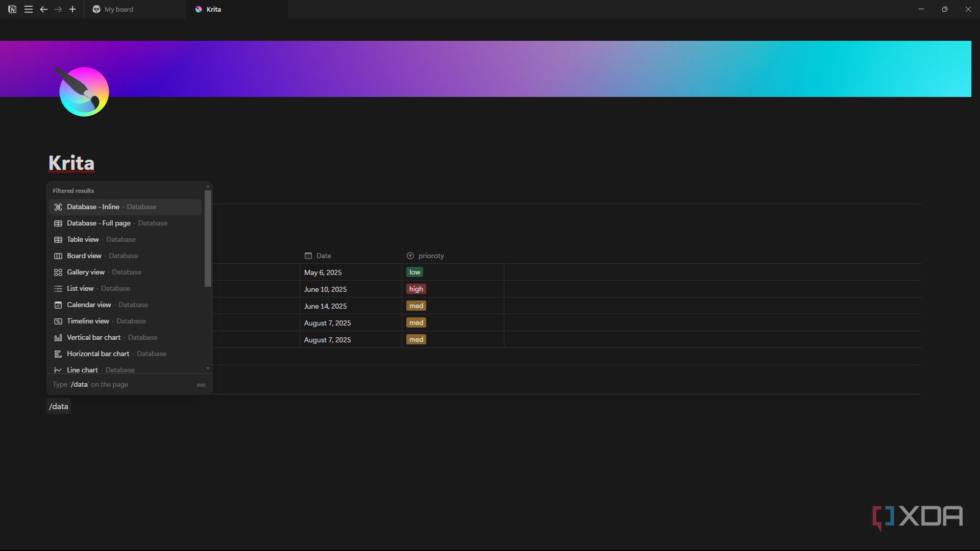Click the Vertical bar chart icon
Image resolution: width=980 pixels, height=551 pixels.
(x=58, y=337)
